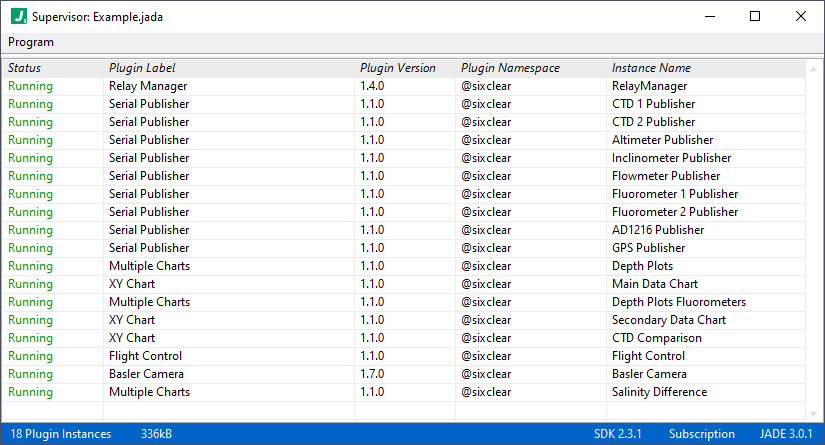Click version 1.7.0 in Basler Camera row
The image size is (825, 445).
[372, 374]
